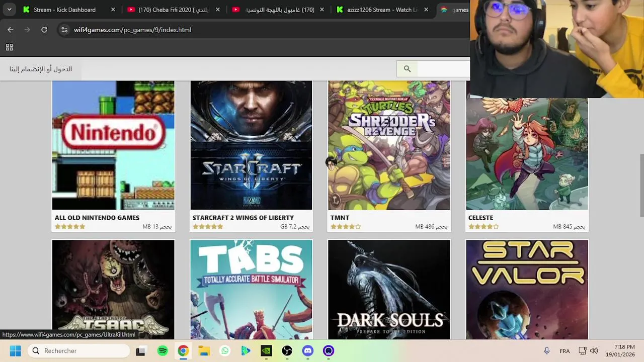
Task: Open WhatsApp from the taskbar
Action: [225, 351]
